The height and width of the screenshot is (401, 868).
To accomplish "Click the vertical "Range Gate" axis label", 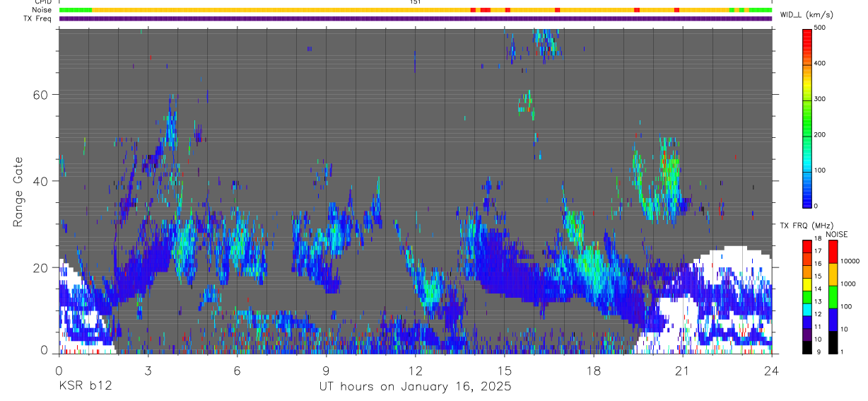I will coord(18,192).
